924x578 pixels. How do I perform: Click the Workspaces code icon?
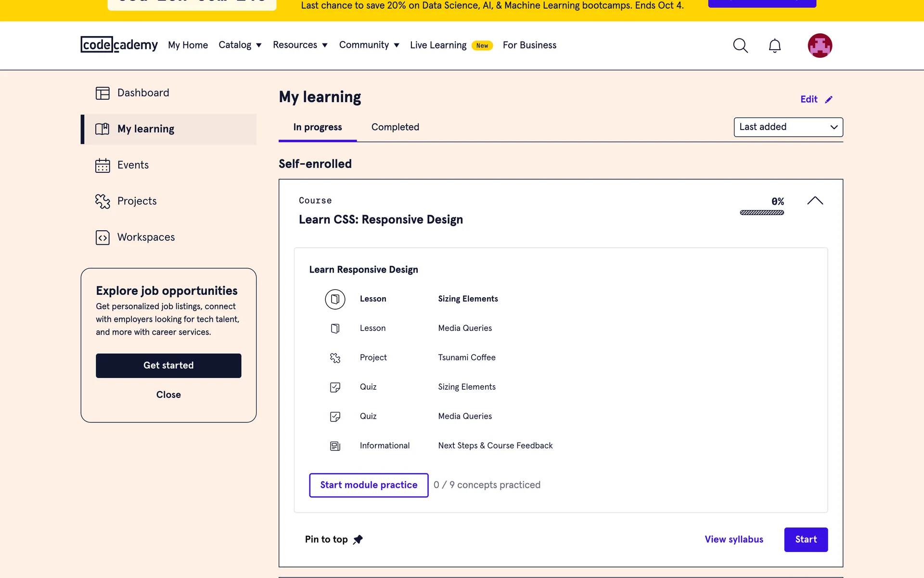tap(103, 237)
